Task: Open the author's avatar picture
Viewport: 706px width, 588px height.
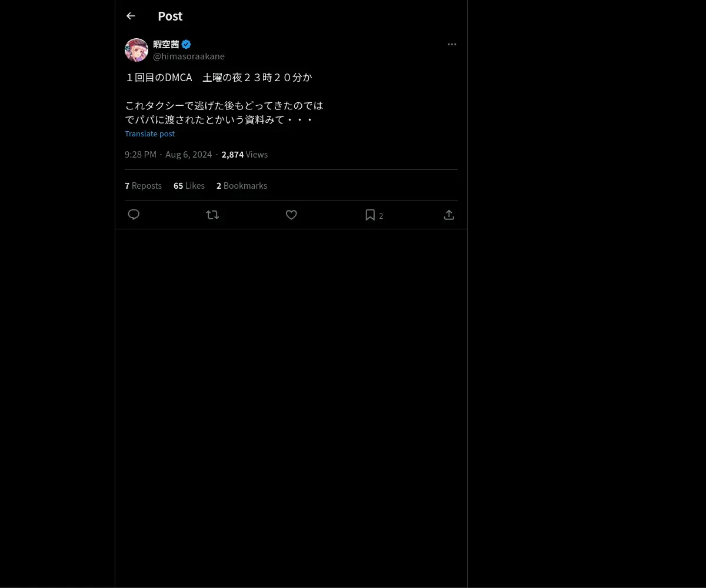Action: 136,50
